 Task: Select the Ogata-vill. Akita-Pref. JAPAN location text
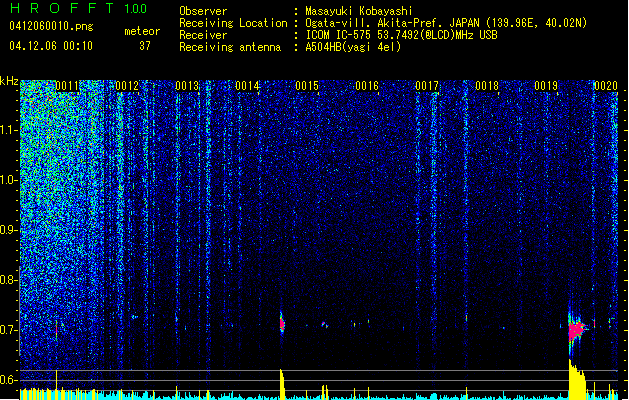tap(393, 23)
